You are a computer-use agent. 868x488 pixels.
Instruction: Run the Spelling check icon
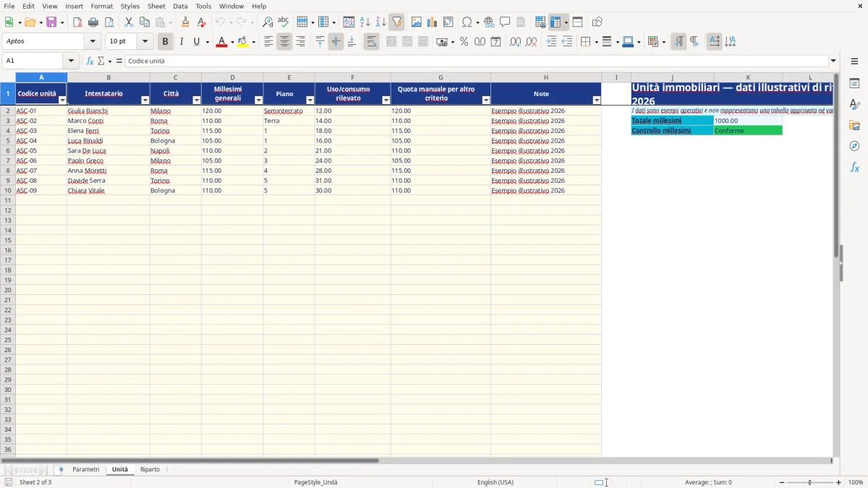pyautogui.click(x=284, y=22)
